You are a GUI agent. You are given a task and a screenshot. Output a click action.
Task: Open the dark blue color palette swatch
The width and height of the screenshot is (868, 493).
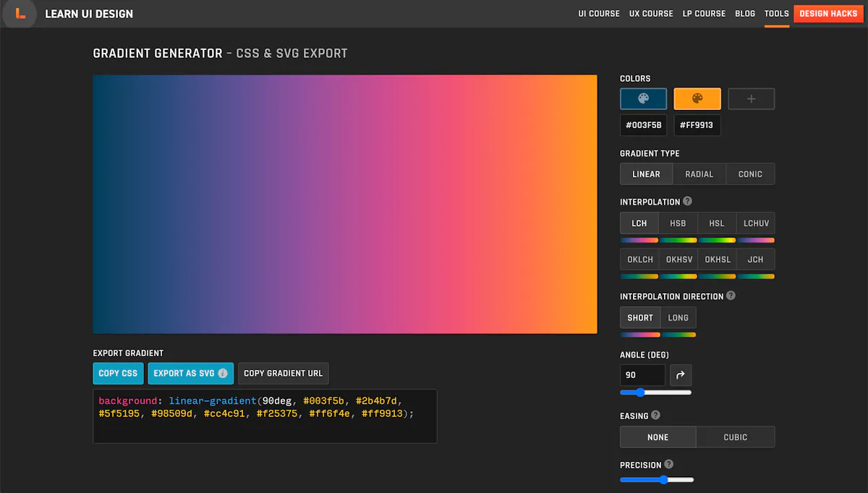tap(643, 98)
